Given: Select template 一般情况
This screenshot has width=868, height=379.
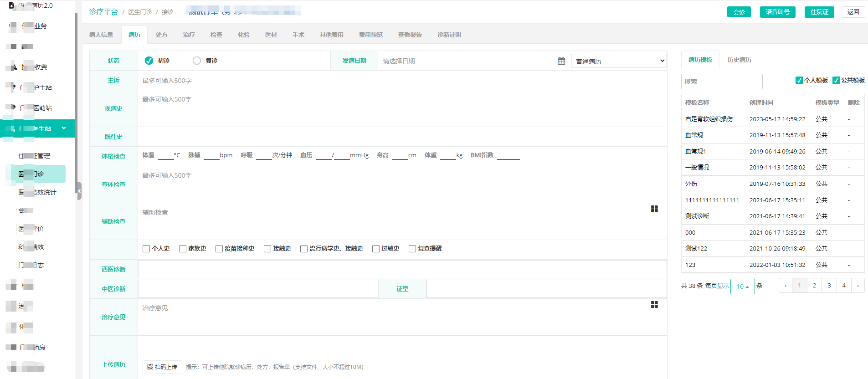Looking at the screenshot, I should [697, 167].
